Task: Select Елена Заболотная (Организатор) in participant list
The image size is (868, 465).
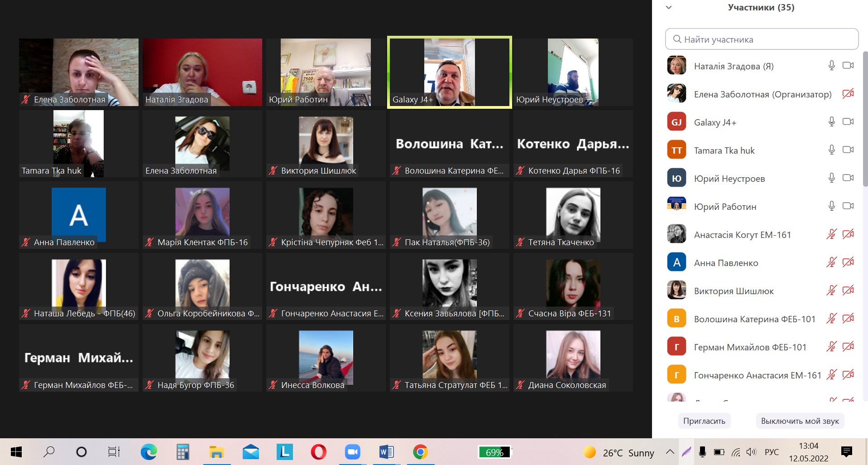Action: point(762,94)
